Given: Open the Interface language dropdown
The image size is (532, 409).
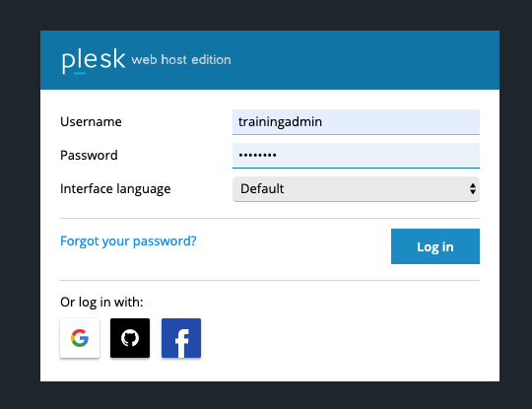Looking at the screenshot, I should point(356,188).
